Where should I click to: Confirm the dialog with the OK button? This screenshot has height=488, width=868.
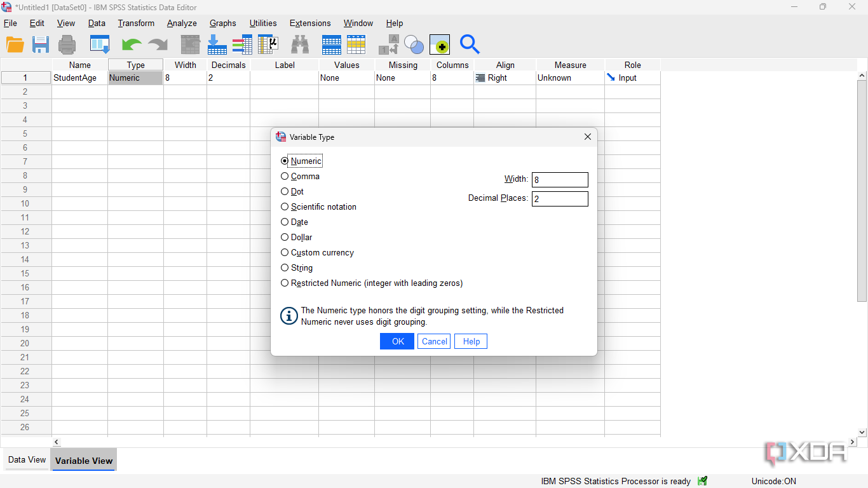(397, 341)
